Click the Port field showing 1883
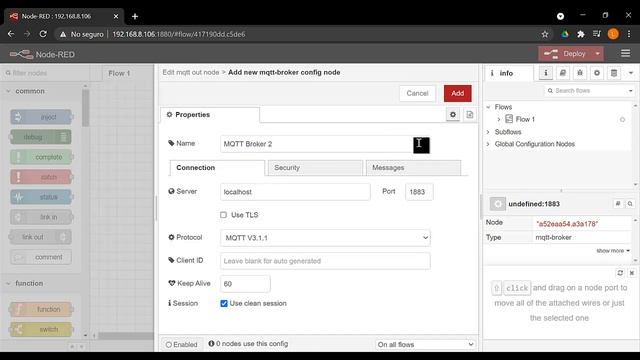Image resolution: width=640 pixels, height=360 pixels. tap(419, 192)
